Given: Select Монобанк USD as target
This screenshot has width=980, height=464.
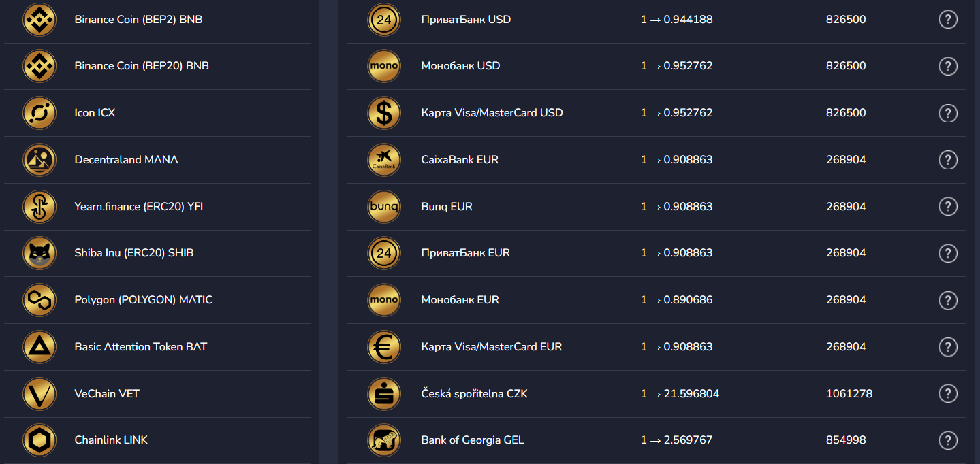Looking at the screenshot, I should 656,66.
